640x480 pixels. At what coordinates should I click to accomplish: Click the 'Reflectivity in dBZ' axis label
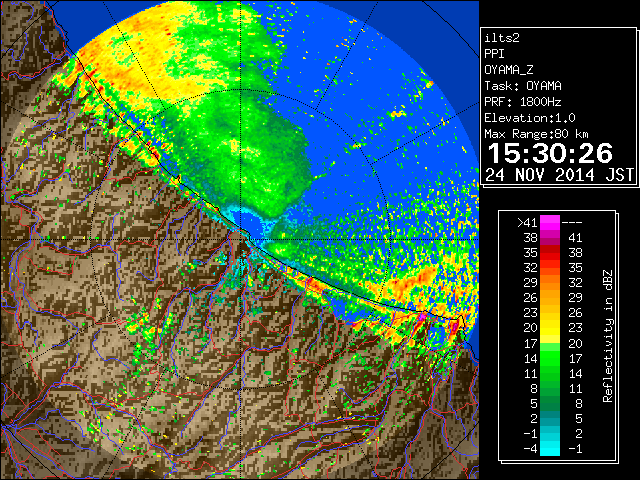[x=608, y=336]
